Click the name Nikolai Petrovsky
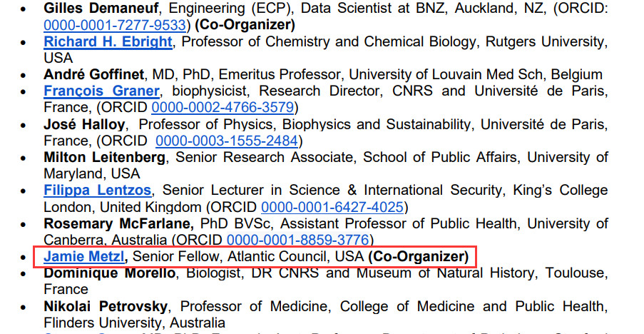The width and height of the screenshot is (644, 334). pos(106,306)
